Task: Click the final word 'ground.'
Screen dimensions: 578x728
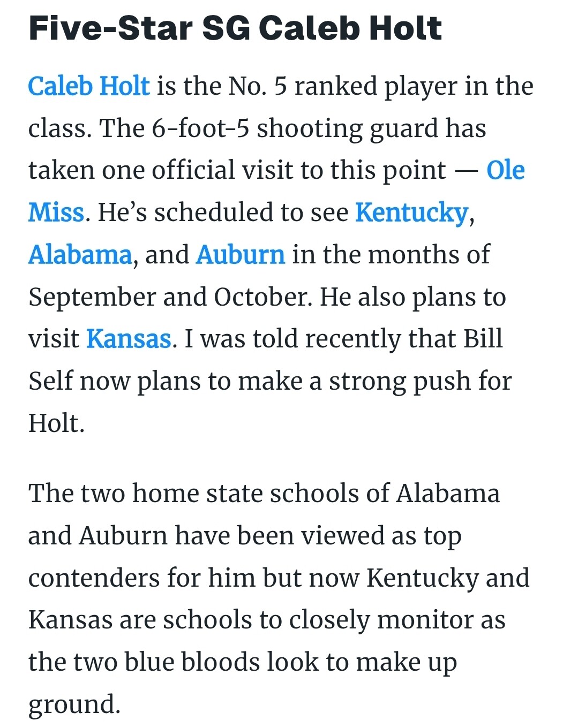Action: (74, 706)
